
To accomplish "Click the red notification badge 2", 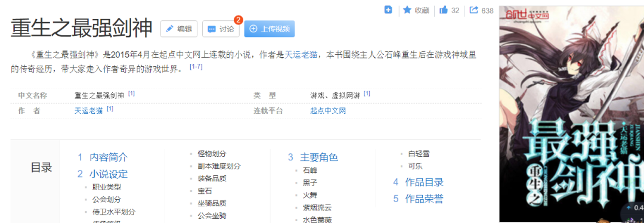I will 238,20.
